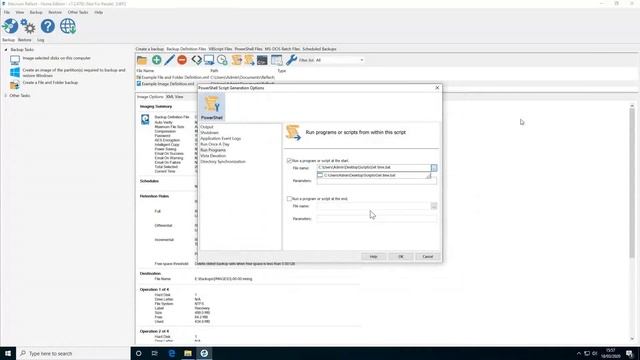The image size is (640, 360).
Task: Click the scroll with blue arrow icon
Action: coord(249,60)
